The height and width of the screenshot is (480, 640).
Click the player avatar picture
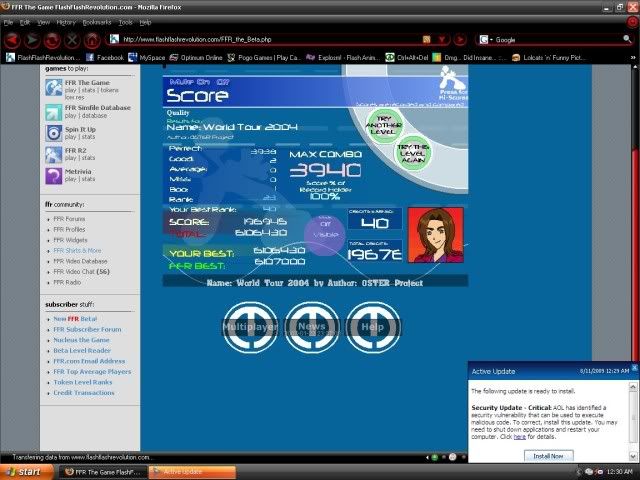(x=435, y=234)
